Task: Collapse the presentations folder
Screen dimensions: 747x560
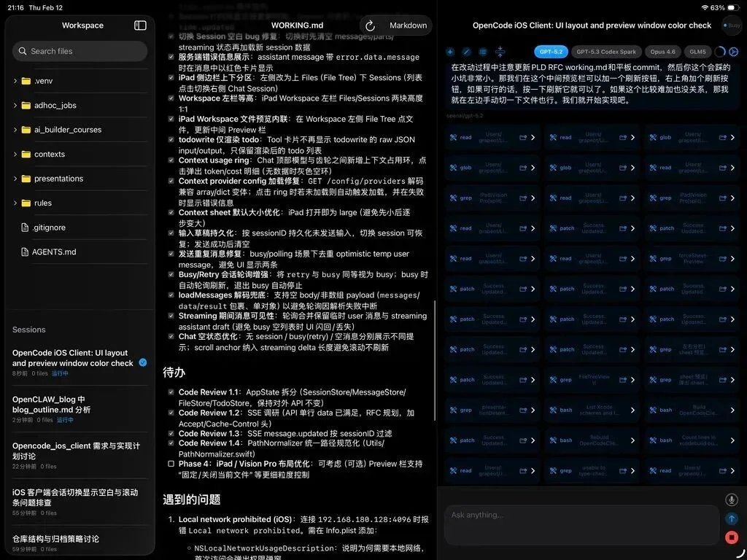Action: 16,179
